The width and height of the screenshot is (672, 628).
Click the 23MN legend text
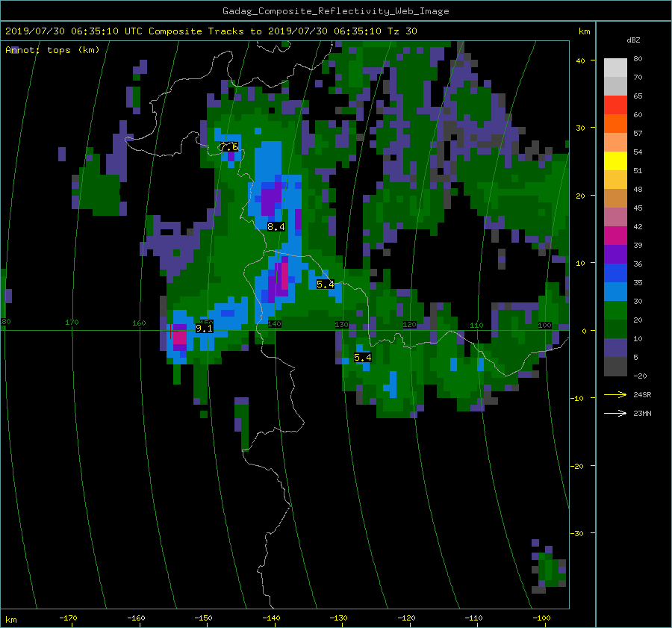coord(642,413)
